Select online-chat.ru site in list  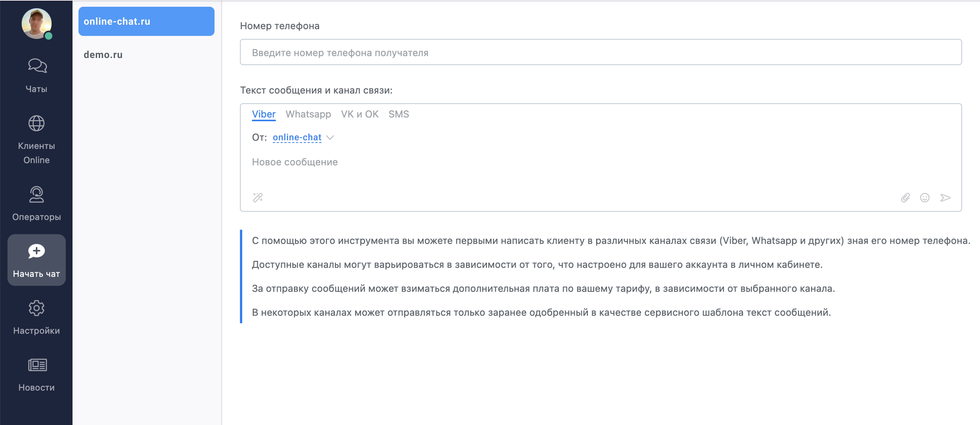click(146, 21)
